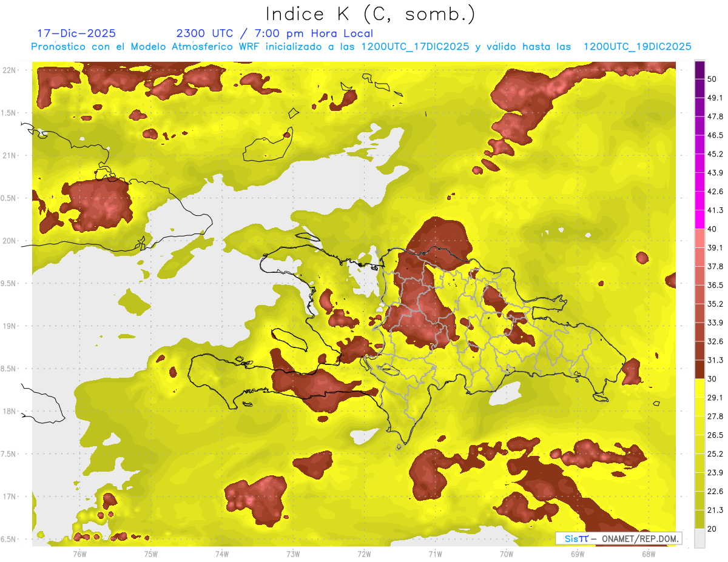Click the '40' color scale value
This screenshot has height=562, width=728.
coord(712,229)
